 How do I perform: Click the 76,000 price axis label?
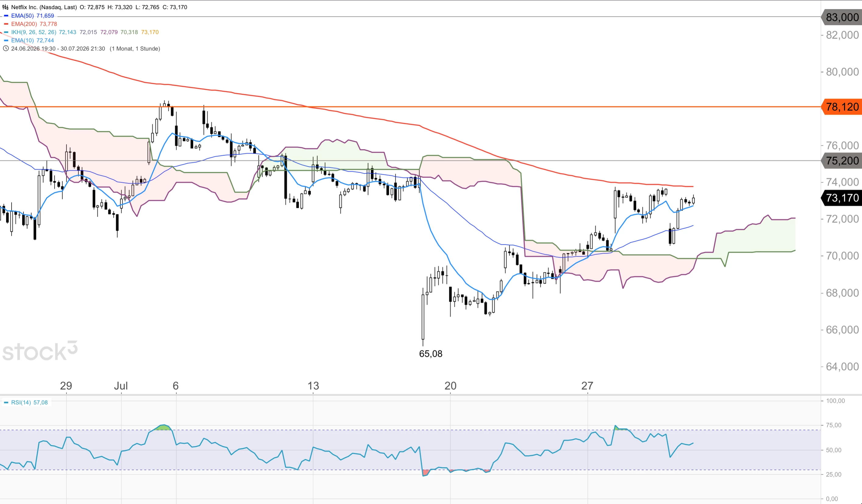pos(842,145)
